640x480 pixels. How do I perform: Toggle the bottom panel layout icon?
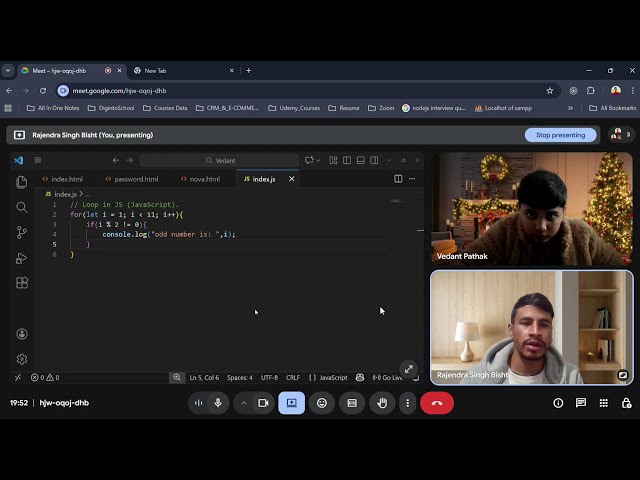click(x=360, y=160)
